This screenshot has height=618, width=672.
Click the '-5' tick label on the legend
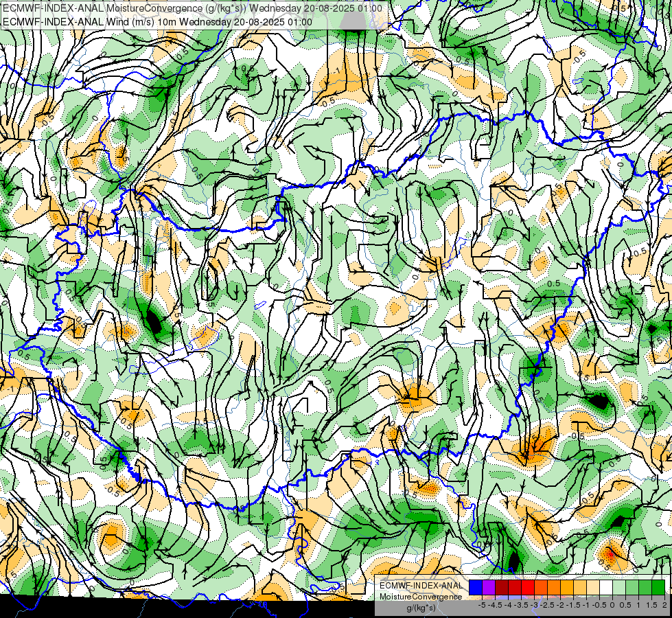coord(482,605)
